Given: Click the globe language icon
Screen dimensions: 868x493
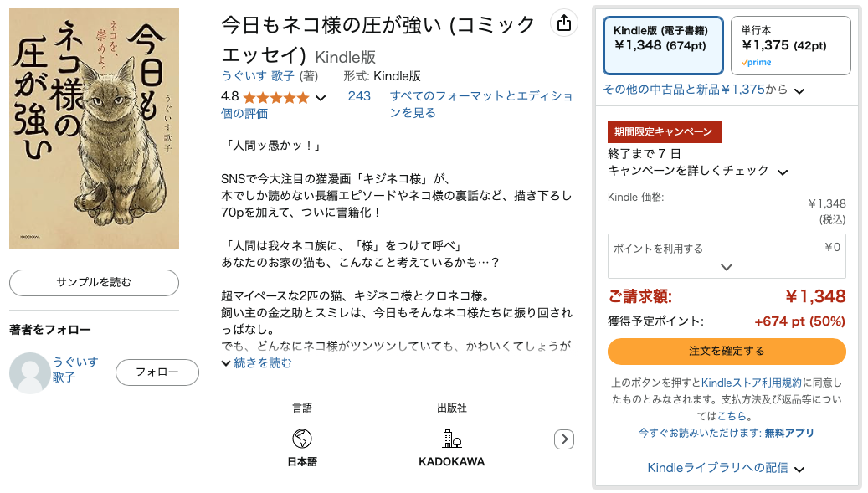Looking at the screenshot, I should click(x=301, y=439).
